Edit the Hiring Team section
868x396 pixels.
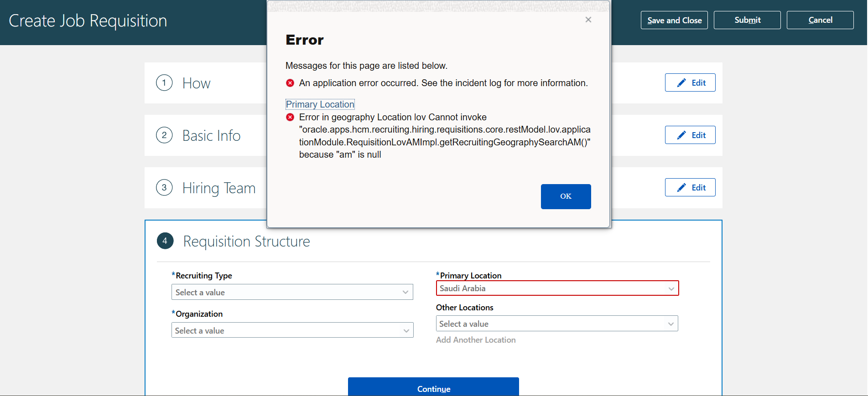click(690, 187)
